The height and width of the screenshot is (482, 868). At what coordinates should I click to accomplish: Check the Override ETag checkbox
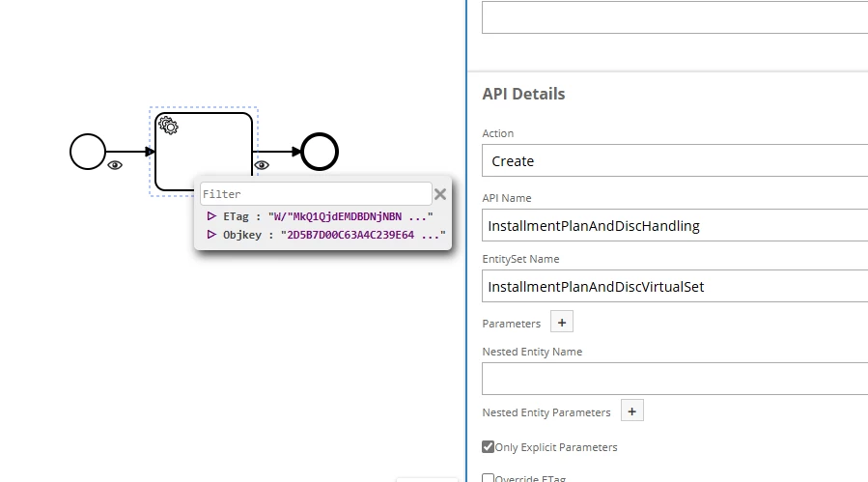(488, 478)
